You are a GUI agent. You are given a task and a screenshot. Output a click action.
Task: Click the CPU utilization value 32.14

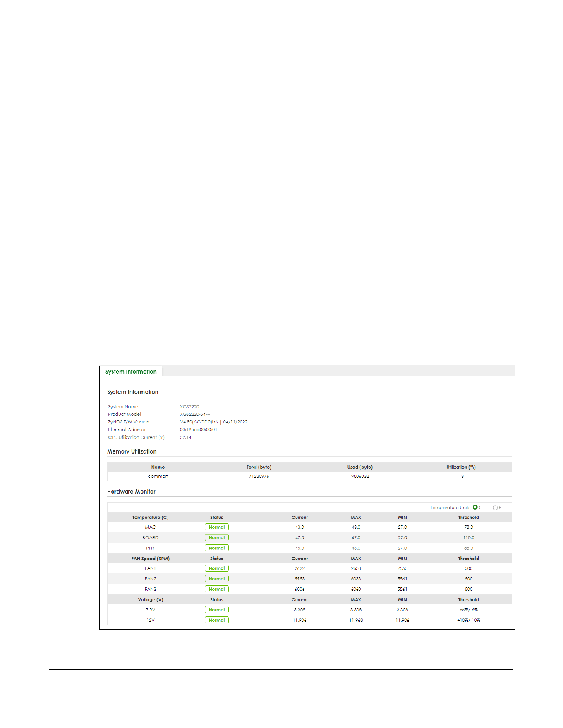click(186, 437)
